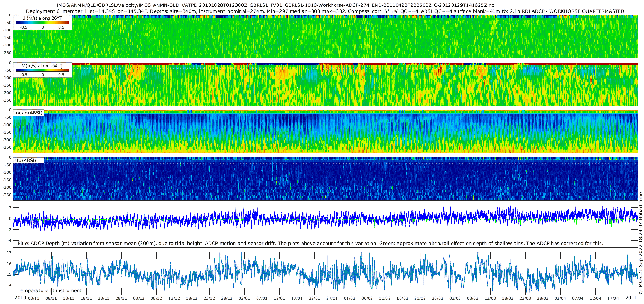
Task: Click the 01/02 date tick label
Action: click(350, 298)
